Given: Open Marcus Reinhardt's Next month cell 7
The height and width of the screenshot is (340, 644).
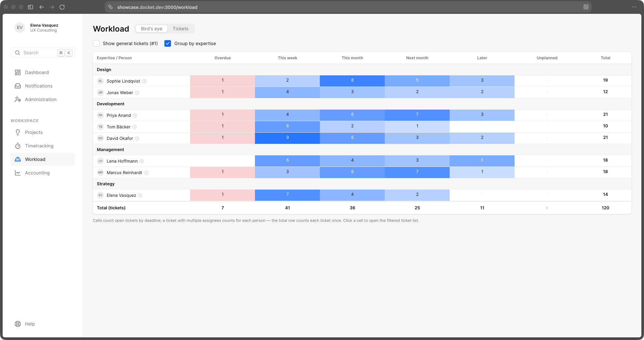Looking at the screenshot, I should (417, 172).
